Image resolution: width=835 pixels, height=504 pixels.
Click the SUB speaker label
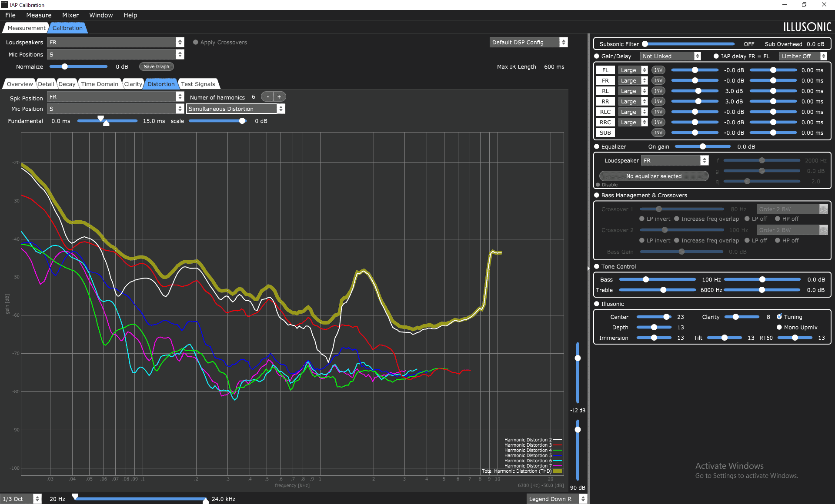[605, 133]
